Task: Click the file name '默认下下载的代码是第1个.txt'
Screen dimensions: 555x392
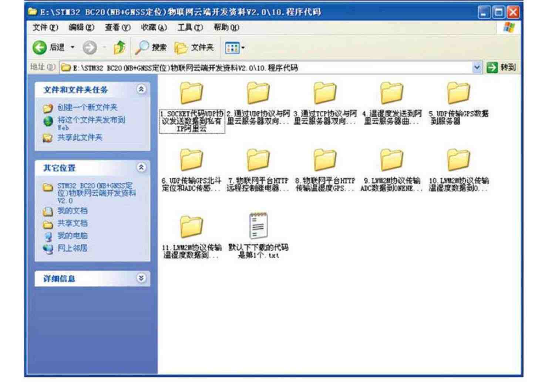Action: pos(258,251)
